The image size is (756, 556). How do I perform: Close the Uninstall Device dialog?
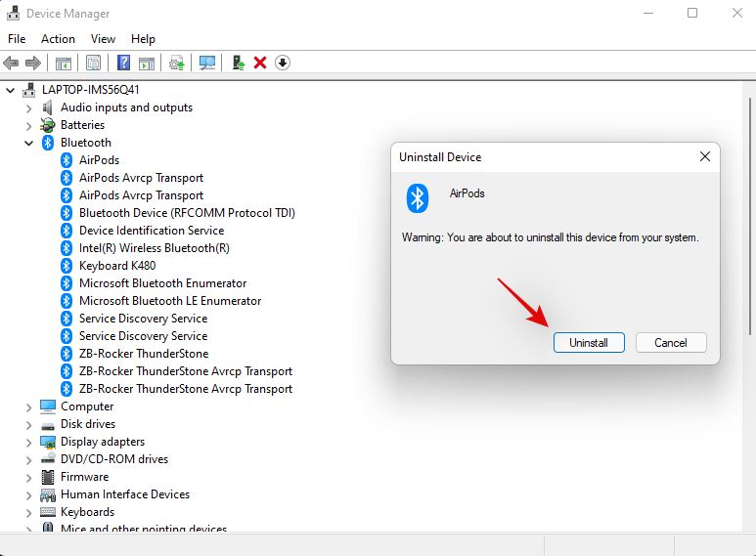(704, 156)
